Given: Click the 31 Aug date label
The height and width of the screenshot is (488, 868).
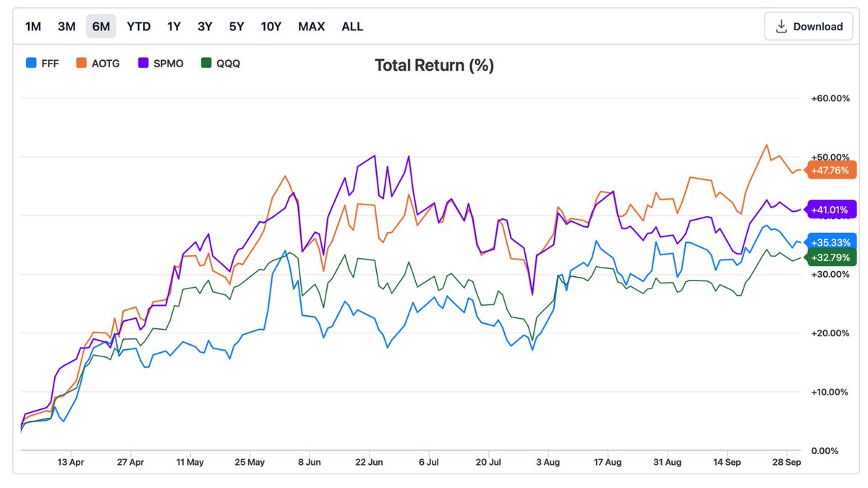Looking at the screenshot, I should point(668,461).
